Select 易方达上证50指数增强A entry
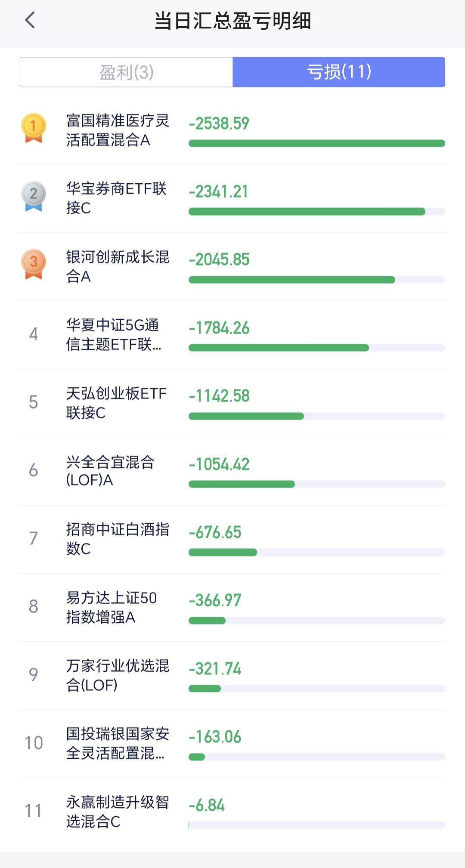465x868 pixels. coord(111,607)
